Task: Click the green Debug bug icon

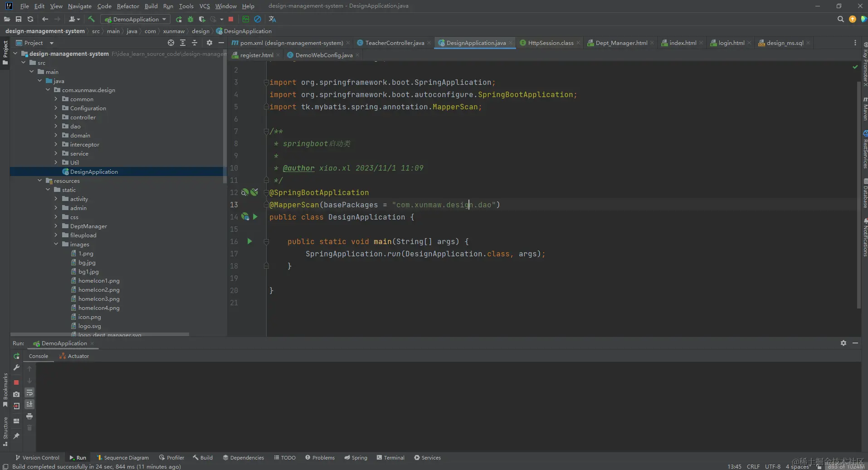Action: tap(190, 19)
